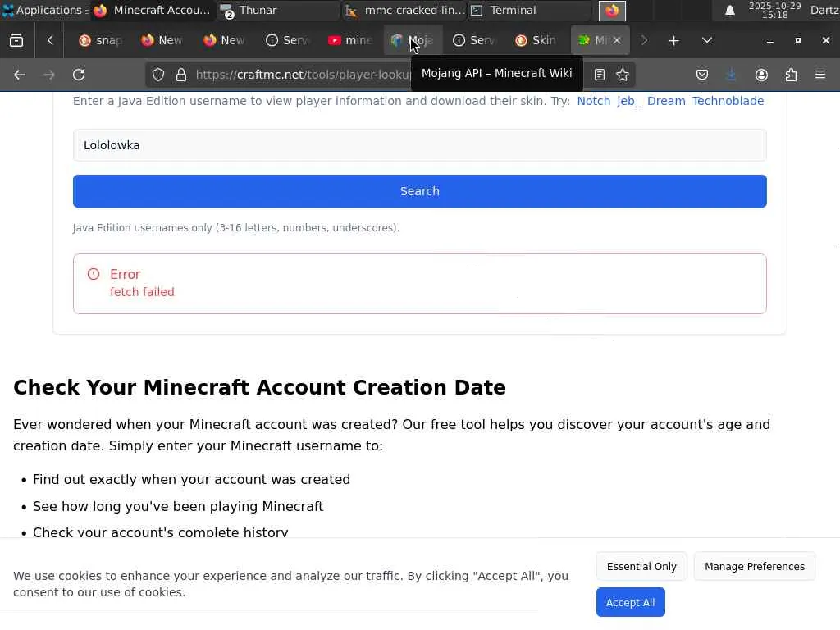Open the downloads panel
The height and width of the screenshot is (630, 840).
tap(731, 75)
